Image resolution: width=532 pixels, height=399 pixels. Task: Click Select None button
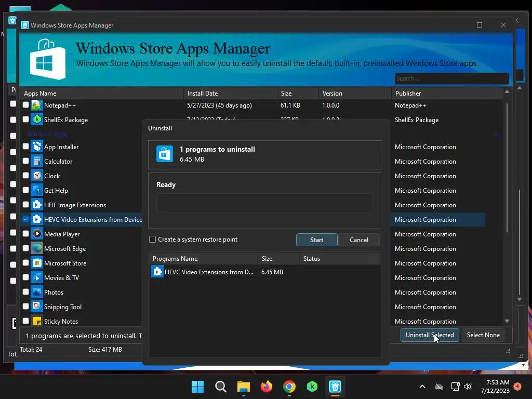click(x=483, y=335)
